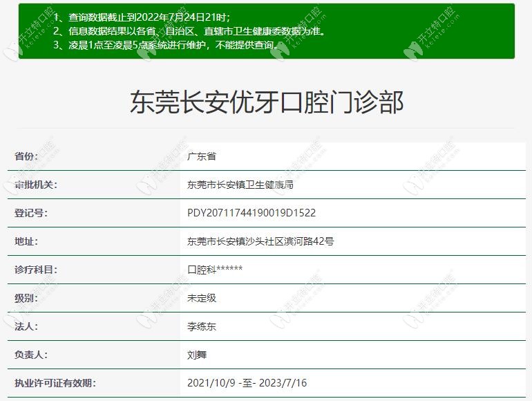Click the 负责人 label

31,355
